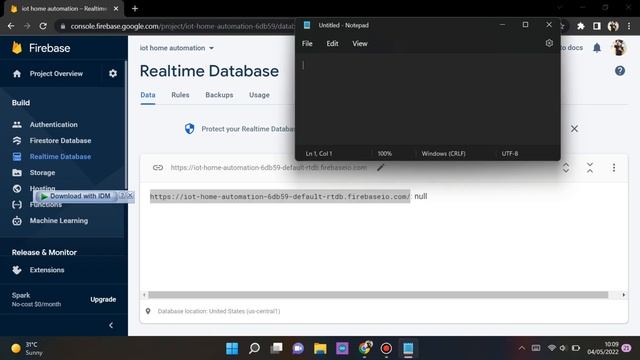Click Notepad Ln 1, Col 1 status

(x=319, y=154)
